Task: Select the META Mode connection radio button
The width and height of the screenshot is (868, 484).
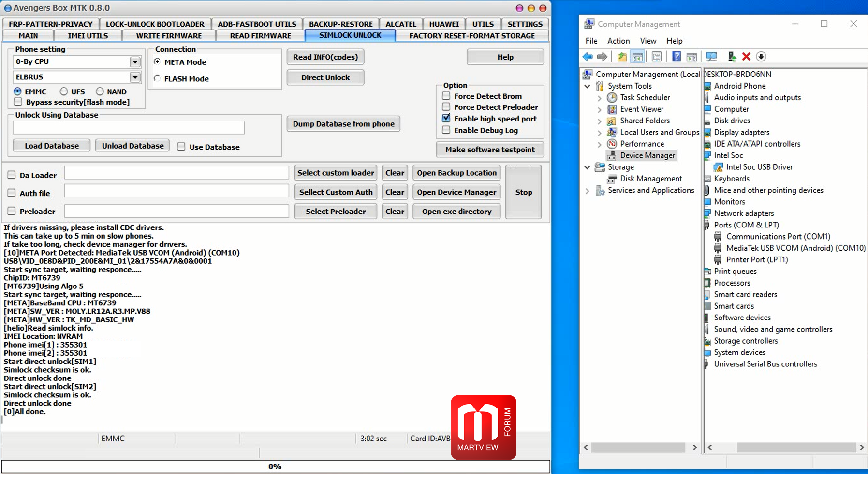Action: (x=157, y=61)
